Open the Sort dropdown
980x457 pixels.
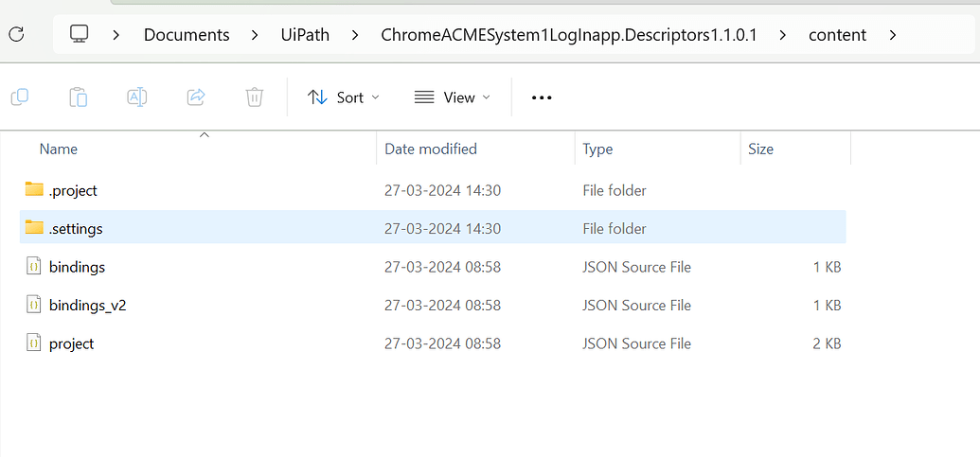click(x=344, y=97)
